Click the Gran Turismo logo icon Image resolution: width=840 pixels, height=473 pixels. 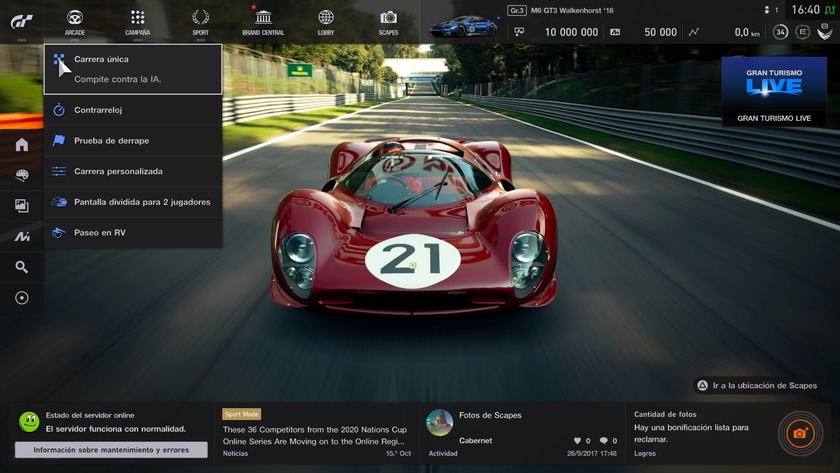point(22,21)
